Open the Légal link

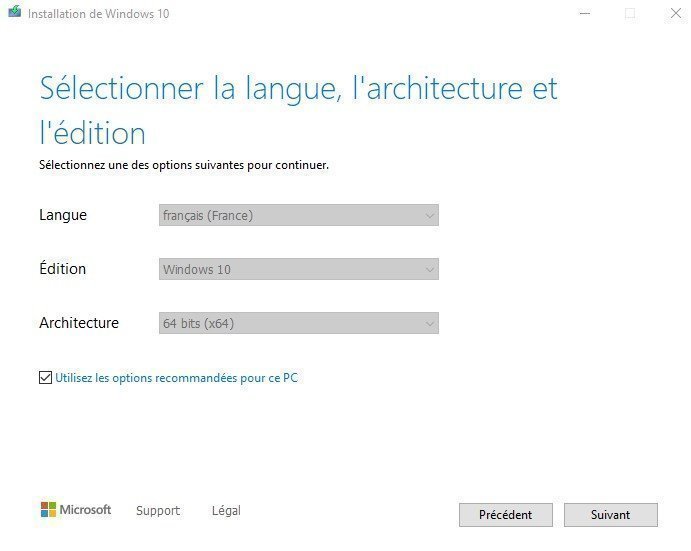226,511
